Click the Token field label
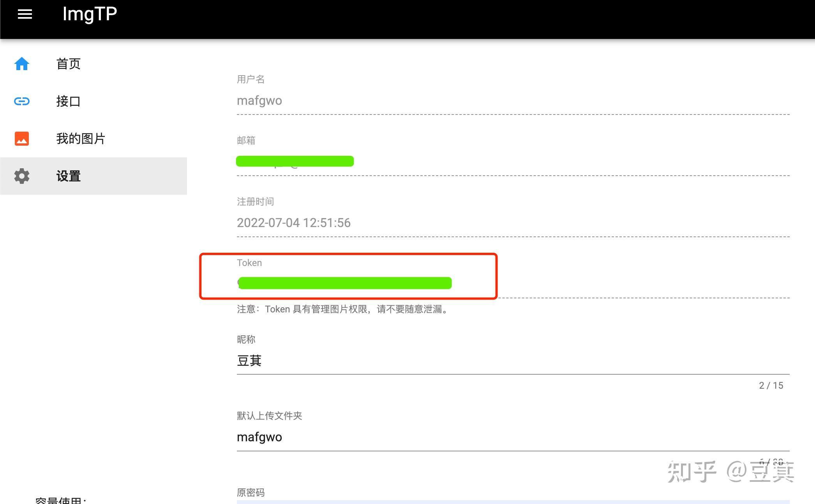Viewport: 815px width, 504px height. [249, 263]
